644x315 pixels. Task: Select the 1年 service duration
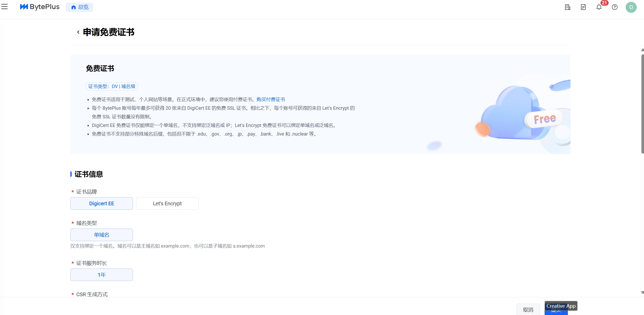(101, 275)
